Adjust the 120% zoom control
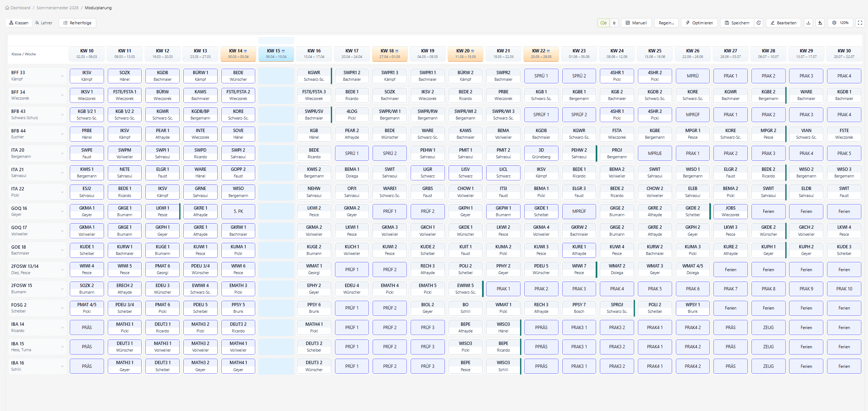868x411 pixels. [840, 23]
